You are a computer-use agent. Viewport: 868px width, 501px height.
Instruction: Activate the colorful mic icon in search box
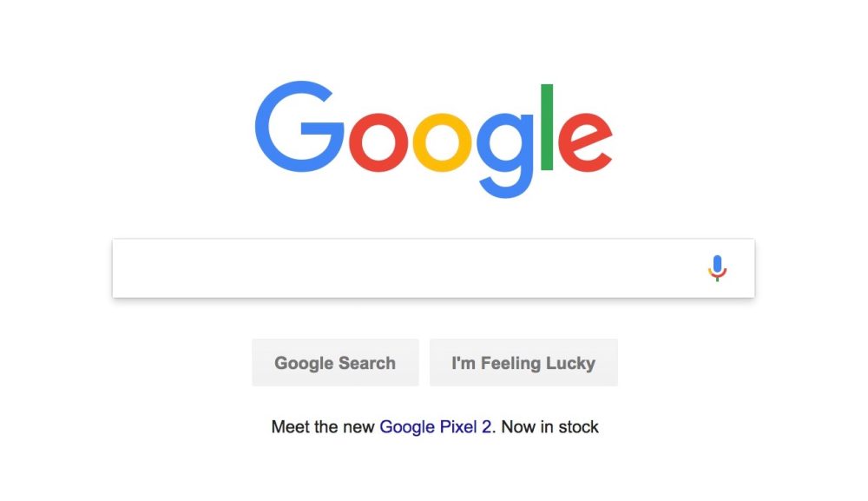[717, 268]
